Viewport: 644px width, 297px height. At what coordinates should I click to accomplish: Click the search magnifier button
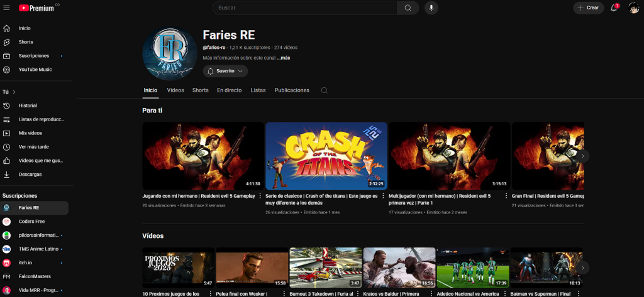tap(408, 8)
